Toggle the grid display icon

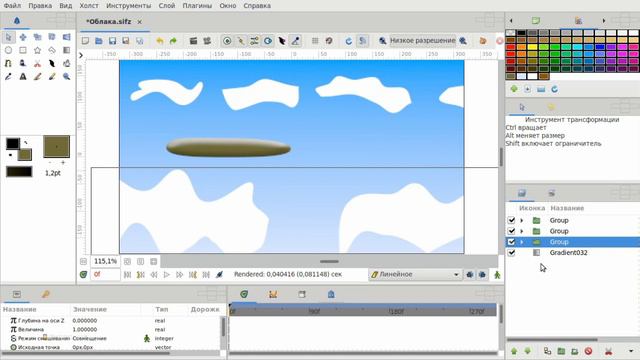[x=315, y=41]
